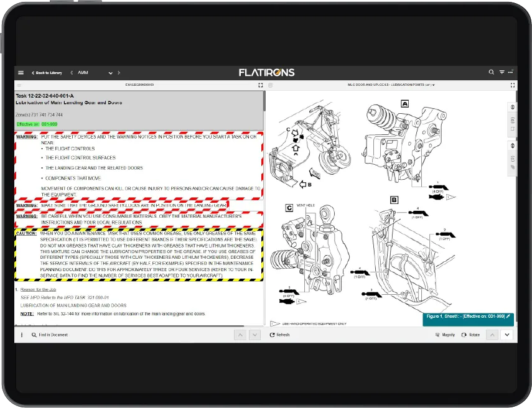
Task: Click the CAUTION label in yellow-striped box
Action: pos(26,233)
